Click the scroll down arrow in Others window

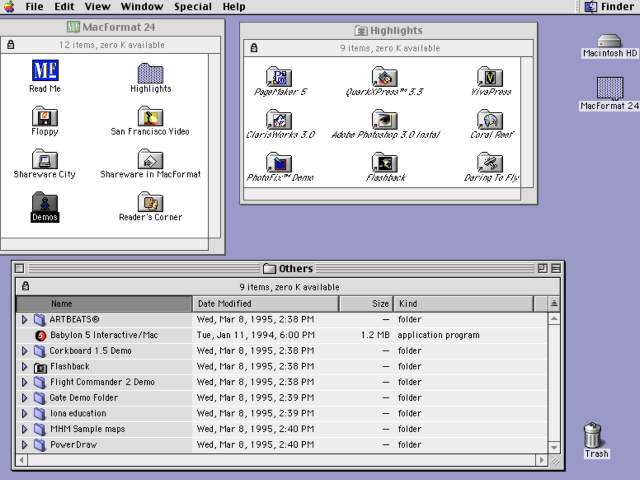point(554,448)
